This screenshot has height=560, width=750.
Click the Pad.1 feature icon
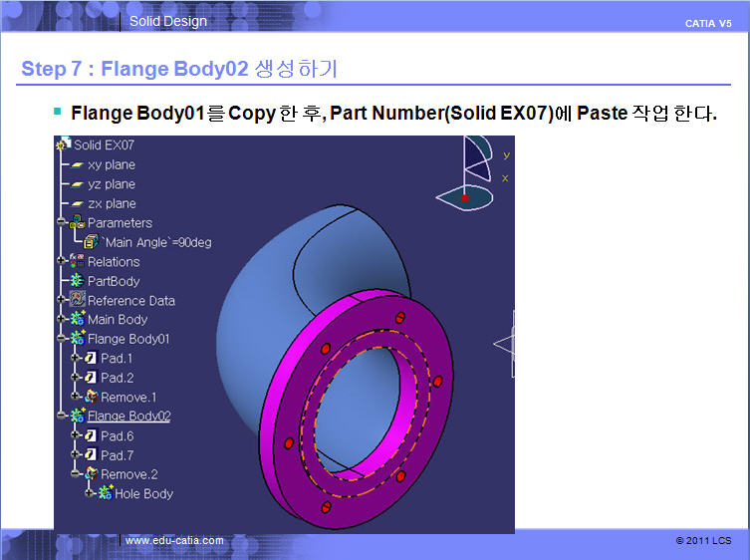tap(91, 358)
